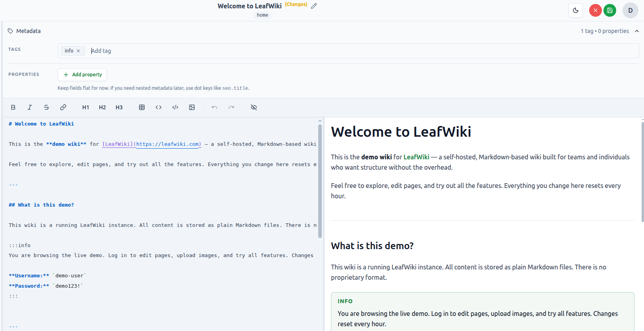Click the '## What is this demo?' editor line

click(x=41, y=205)
